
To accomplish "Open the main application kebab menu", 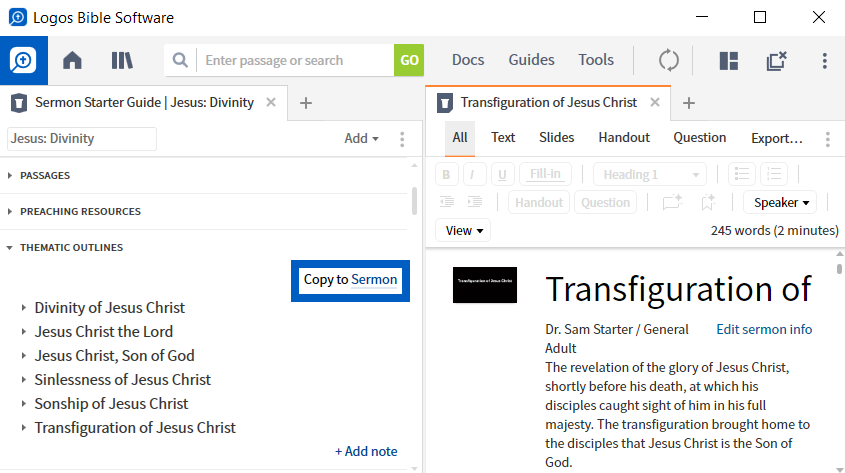I will tap(825, 60).
